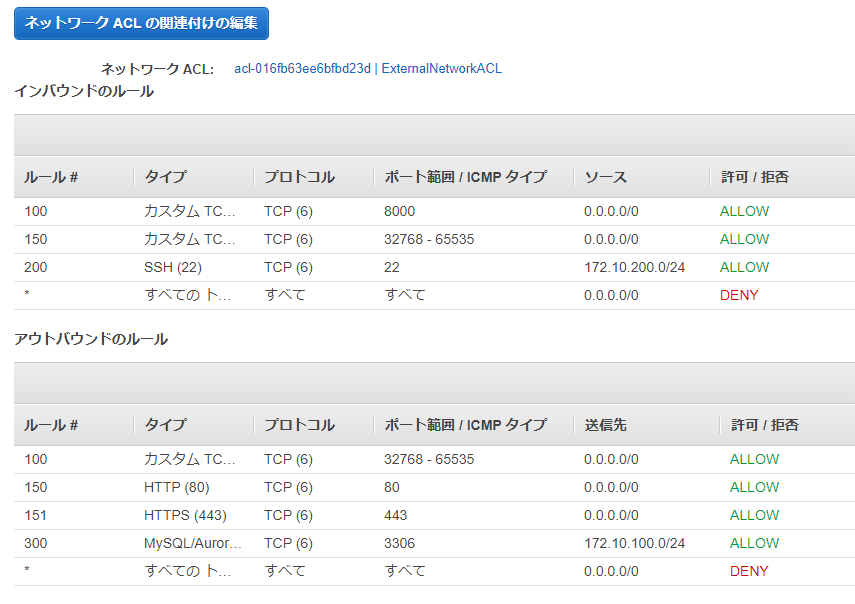Image resolution: width=855 pixels, height=604 pixels.
Task: Select outbound port cell 3306
Action: pyautogui.click(x=399, y=543)
